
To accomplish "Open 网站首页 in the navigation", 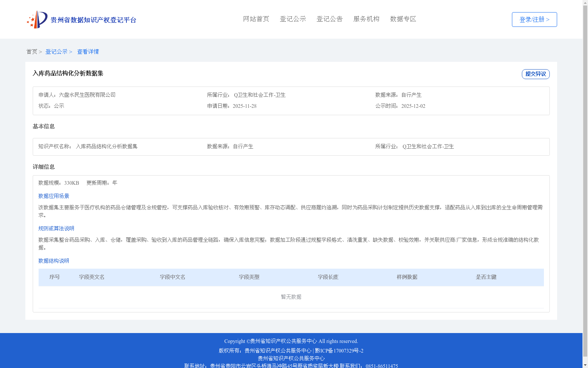I will pos(256,19).
